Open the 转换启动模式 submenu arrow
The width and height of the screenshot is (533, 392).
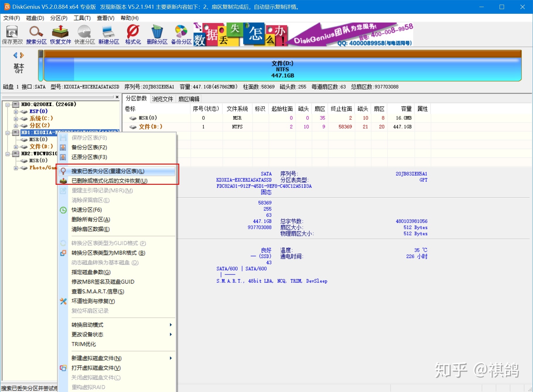(x=171, y=324)
